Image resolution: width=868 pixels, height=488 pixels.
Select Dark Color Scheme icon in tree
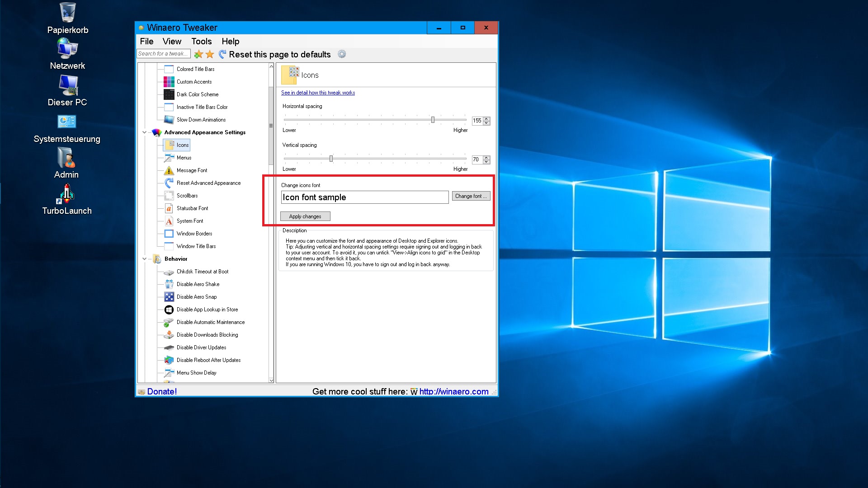click(x=169, y=94)
